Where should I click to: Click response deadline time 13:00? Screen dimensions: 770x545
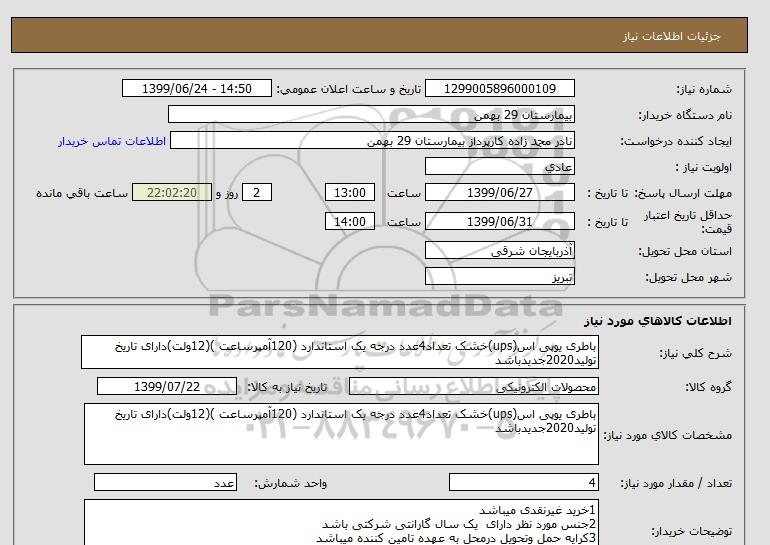350,192
